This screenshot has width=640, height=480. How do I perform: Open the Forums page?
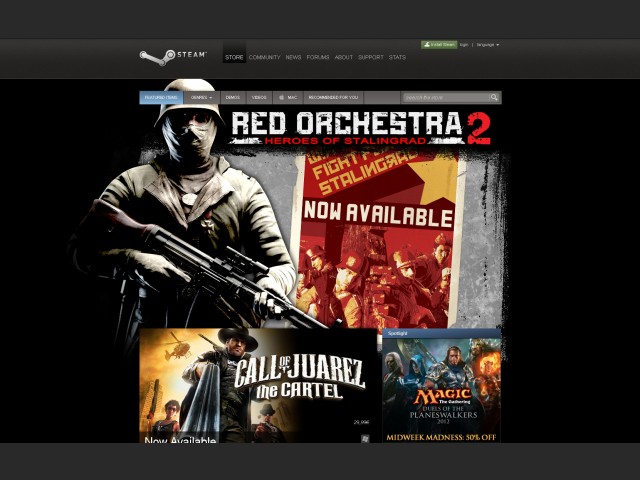tap(318, 57)
